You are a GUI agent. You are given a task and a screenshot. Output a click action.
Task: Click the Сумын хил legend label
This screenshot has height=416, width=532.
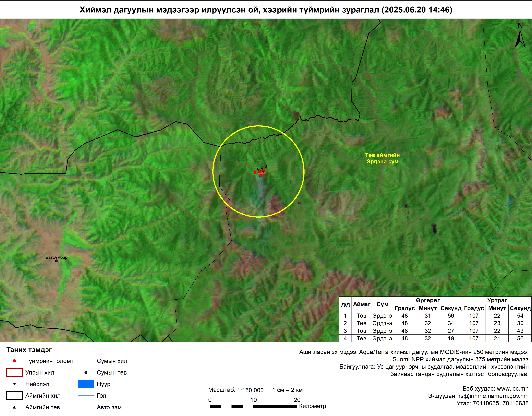112,361
